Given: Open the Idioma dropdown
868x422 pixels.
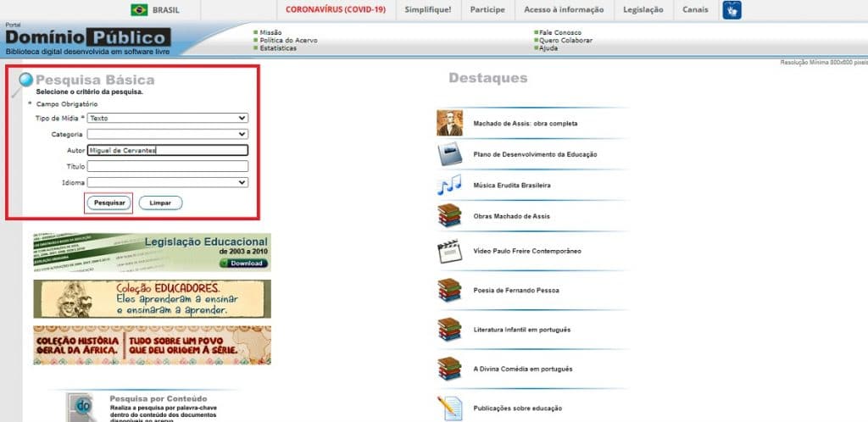Looking at the screenshot, I should point(167,182).
